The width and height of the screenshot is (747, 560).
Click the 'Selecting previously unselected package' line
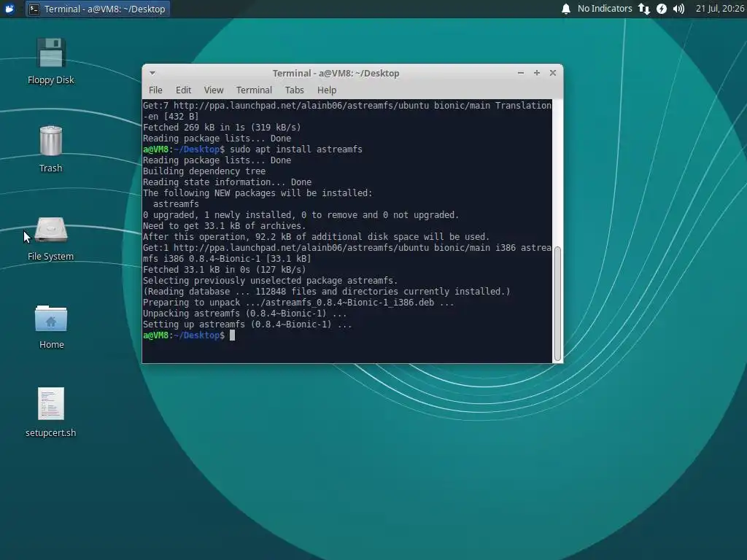tap(270, 281)
